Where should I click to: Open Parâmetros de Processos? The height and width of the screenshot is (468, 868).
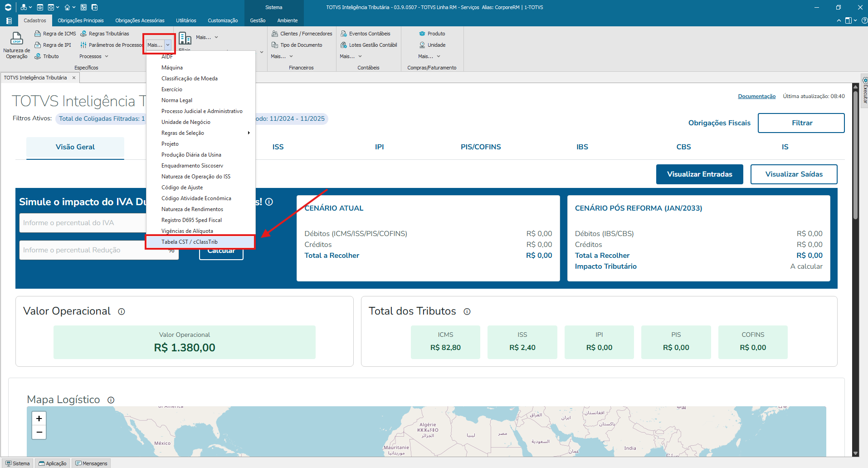pos(111,45)
